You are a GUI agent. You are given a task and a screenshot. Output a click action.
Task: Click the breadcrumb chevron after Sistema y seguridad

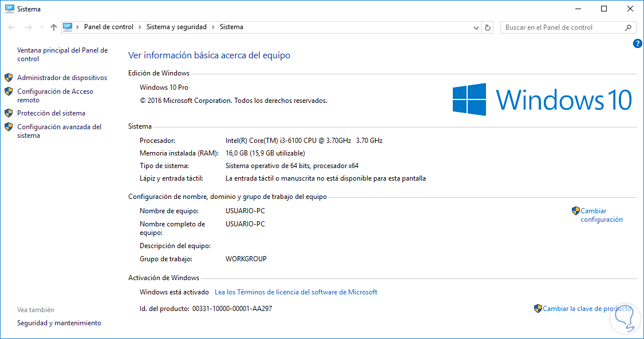[x=213, y=27]
